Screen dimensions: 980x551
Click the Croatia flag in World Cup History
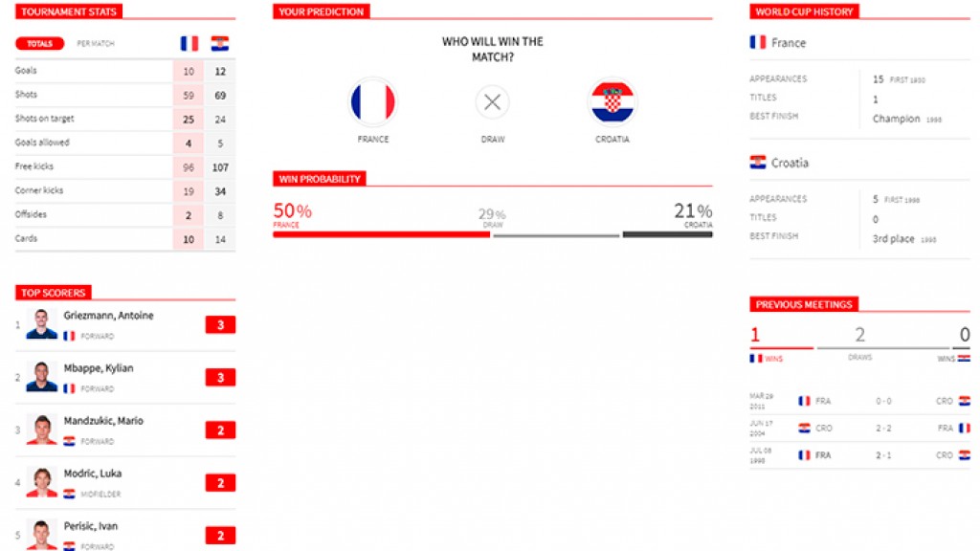point(758,163)
